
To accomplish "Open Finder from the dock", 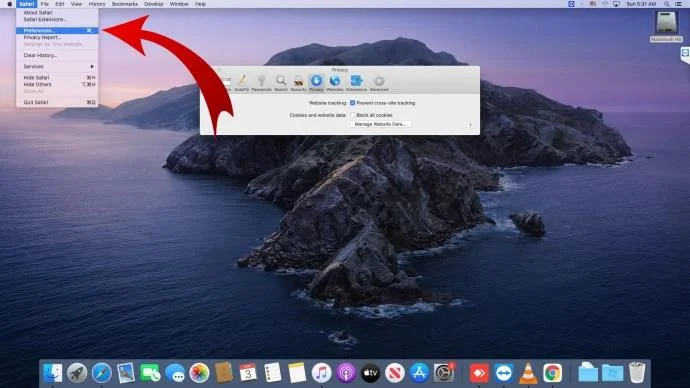I will (53, 373).
